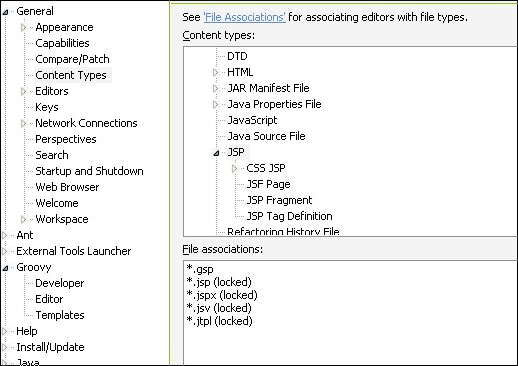Select Content Types preference page
The height and width of the screenshot is (366, 518).
pos(71,75)
